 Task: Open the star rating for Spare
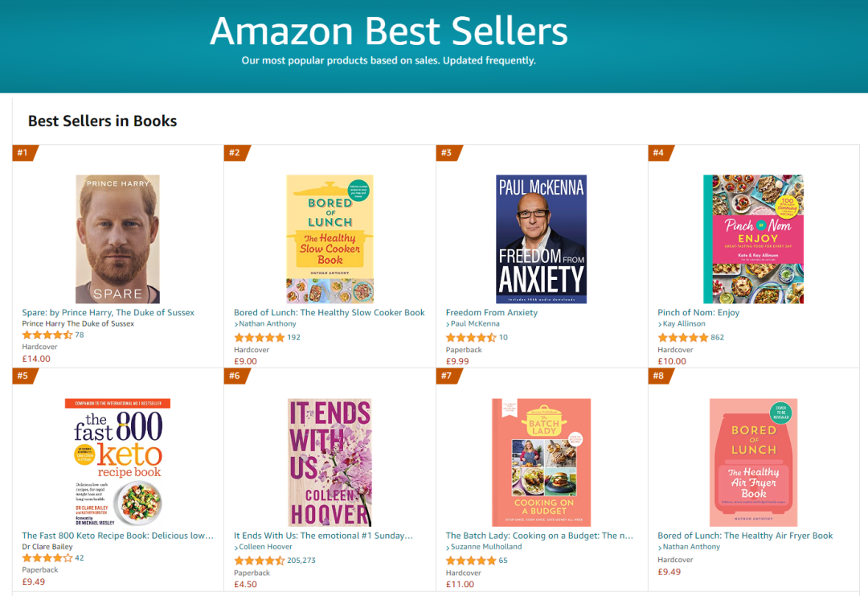click(47, 335)
